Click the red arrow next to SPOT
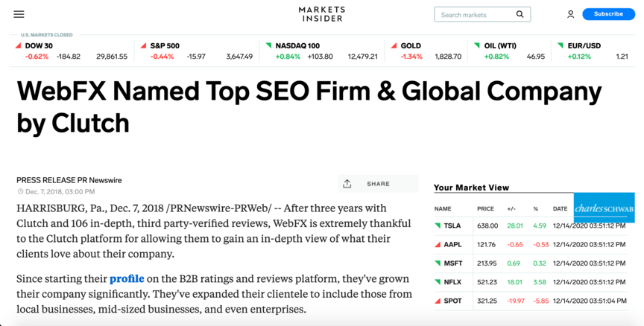 pyautogui.click(x=438, y=301)
